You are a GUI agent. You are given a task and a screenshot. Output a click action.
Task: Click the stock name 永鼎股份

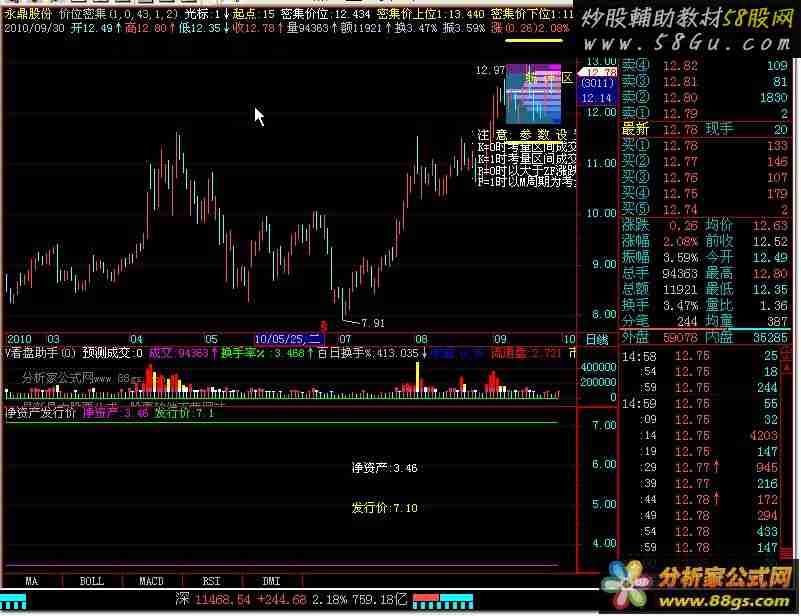point(28,14)
